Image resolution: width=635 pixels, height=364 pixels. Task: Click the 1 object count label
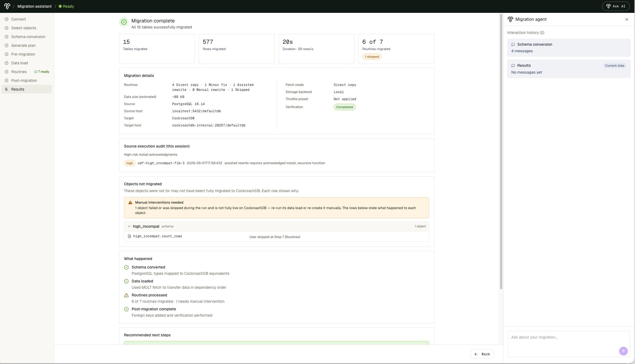tap(420, 226)
